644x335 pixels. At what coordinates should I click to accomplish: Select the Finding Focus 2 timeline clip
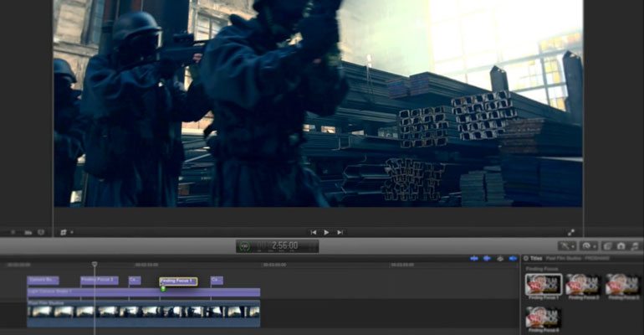click(x=100, y=281)
